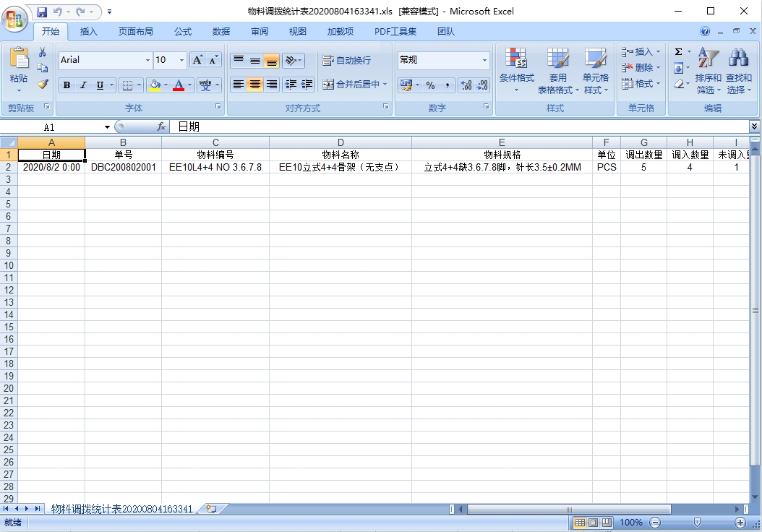Click the Save icon in quick access toolbar
The width and height of the screenshot is (762, 532).
point(42,12)
